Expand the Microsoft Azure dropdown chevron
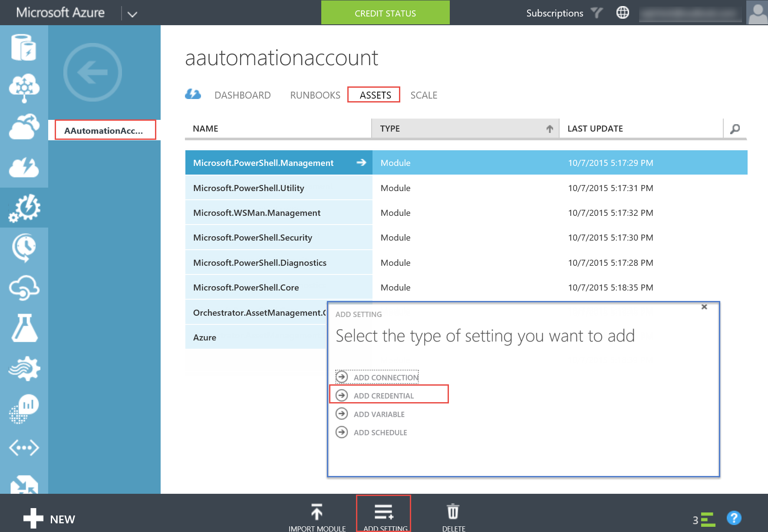Screen dimensions: 768x532 pyautogui.click(x=132, y=14)
